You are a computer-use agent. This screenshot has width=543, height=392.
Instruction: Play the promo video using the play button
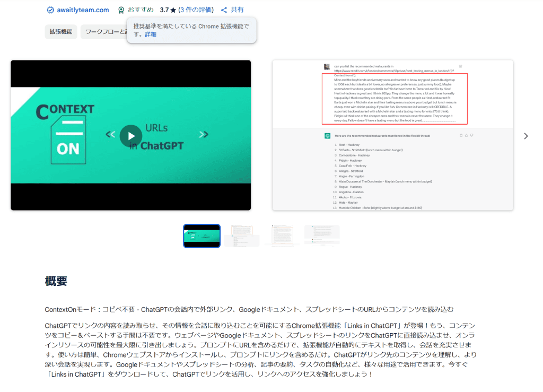coord(130,136)
